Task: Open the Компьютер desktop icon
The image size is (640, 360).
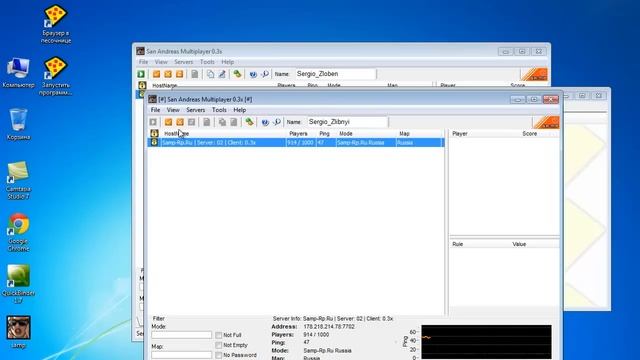Action: [x=18, y=73]
